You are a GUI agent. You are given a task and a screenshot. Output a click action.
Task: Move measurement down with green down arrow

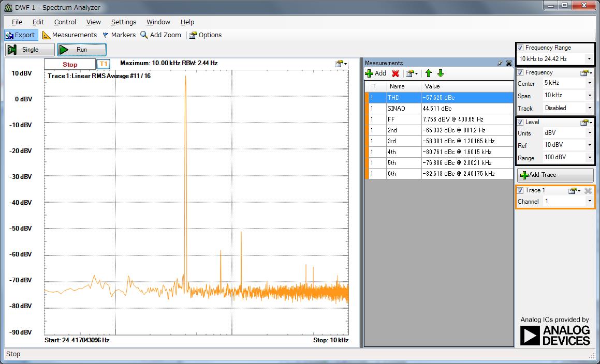point(441,73)
